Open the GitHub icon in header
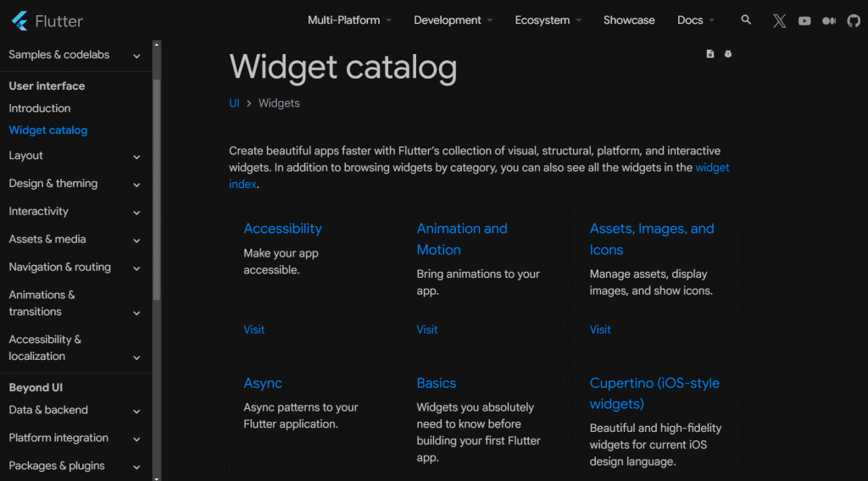 coord(854,21)
